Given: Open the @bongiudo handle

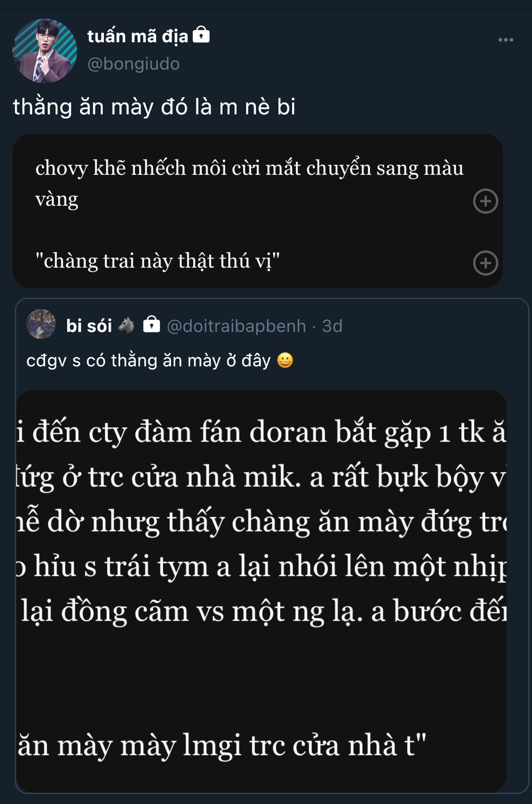Looking at the screenshot, I should 134,64.
